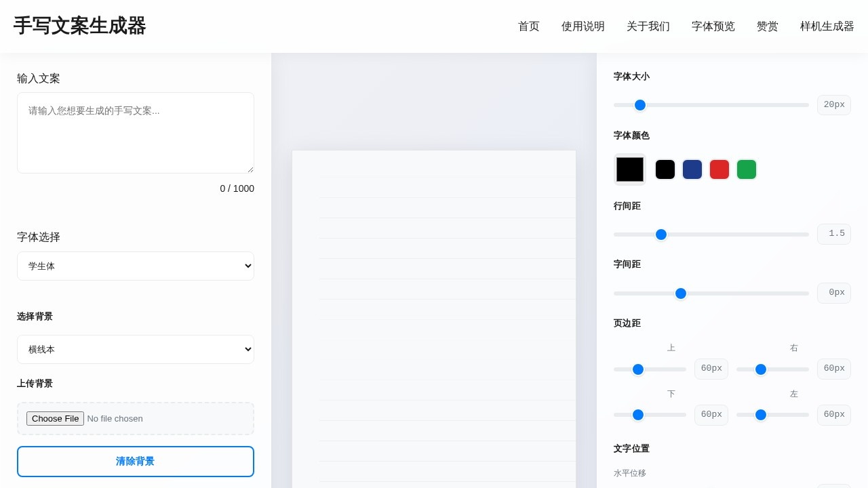Click the top margin 上 slider handle
The height and width of the screenshot is (488, 868).
point(638,369)
